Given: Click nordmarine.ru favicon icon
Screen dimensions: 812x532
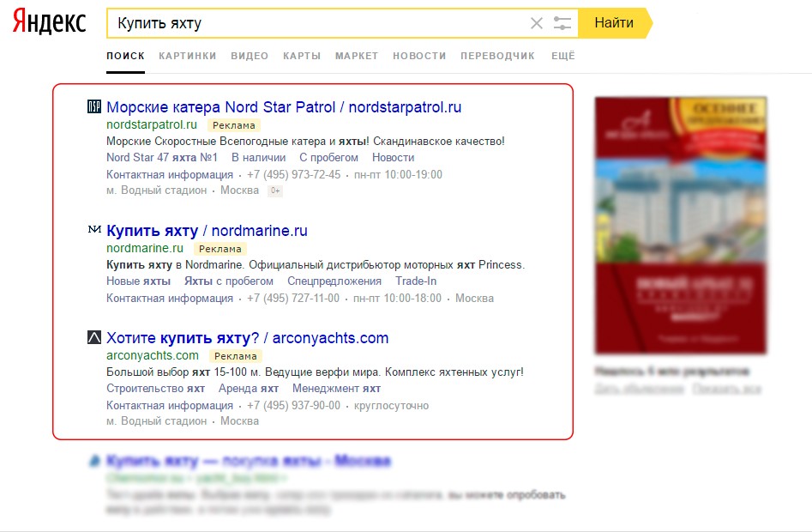Looking at the screenshot, I should (94, 231).
